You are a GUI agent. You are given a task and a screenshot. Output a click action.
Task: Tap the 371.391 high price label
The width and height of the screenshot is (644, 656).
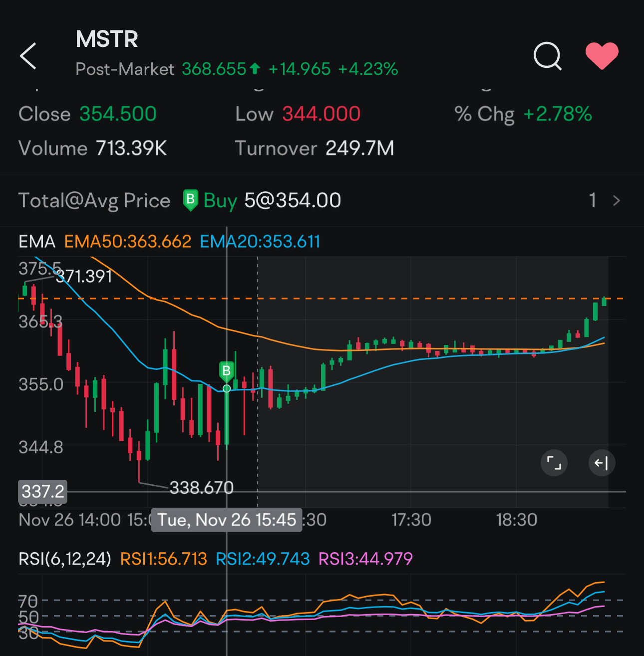pos(84,276)
